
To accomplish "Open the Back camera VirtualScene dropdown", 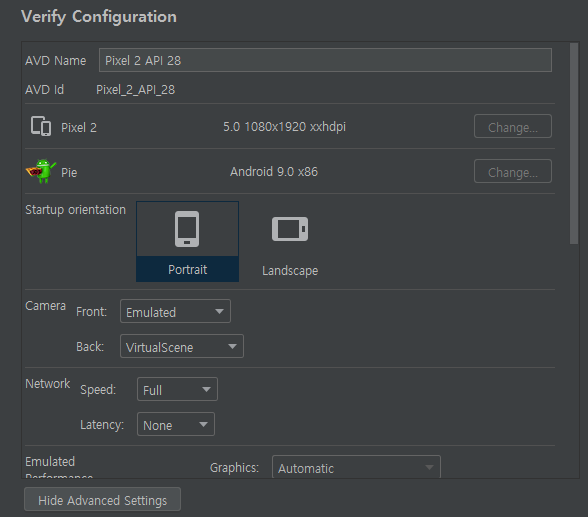I will 182,346.
